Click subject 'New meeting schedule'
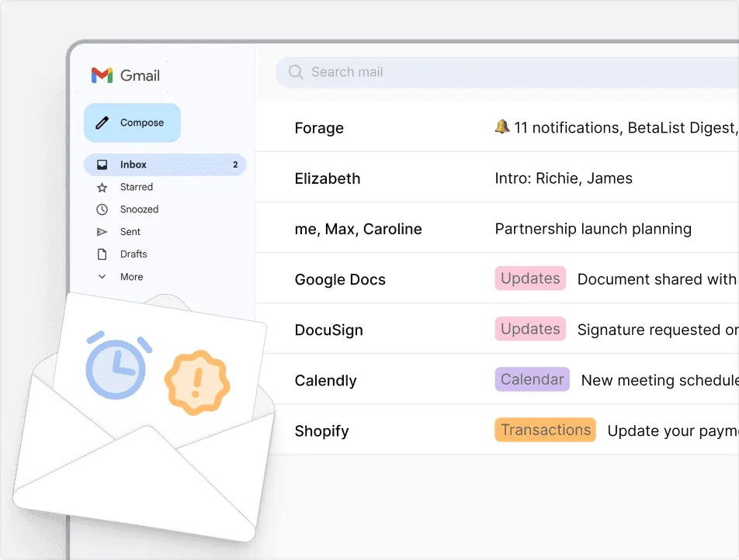This screenshot has width=739, height=560. 660,380
